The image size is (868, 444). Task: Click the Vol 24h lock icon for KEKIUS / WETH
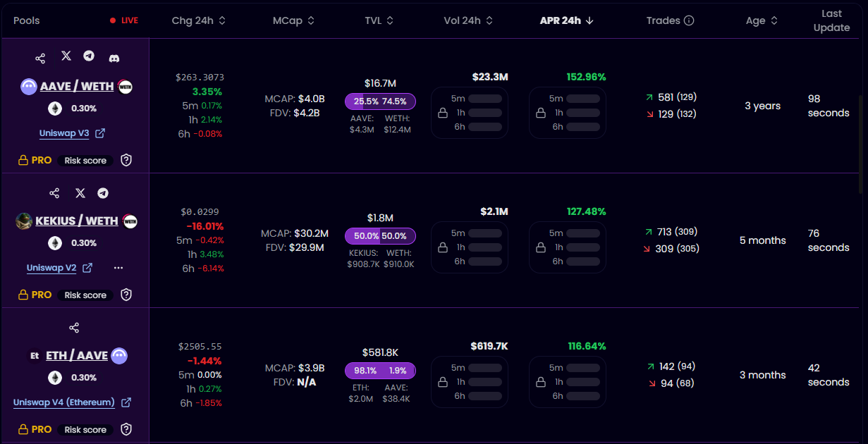443,247
